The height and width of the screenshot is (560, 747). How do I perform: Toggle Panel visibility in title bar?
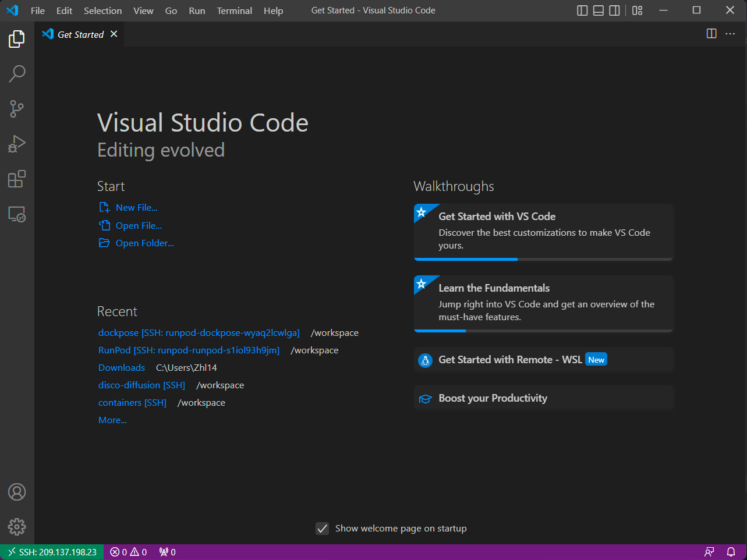598,10
